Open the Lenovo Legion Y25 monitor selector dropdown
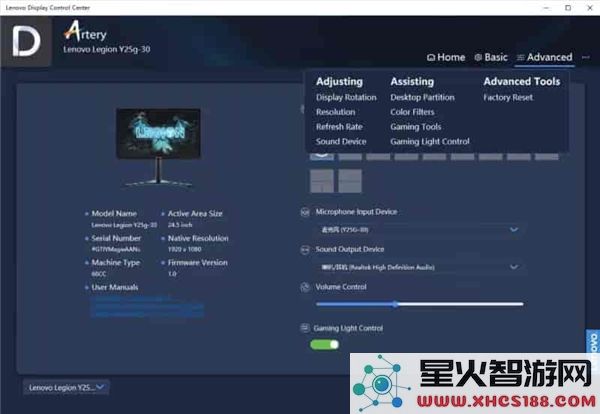Screen dimensions: 600x414 pos(66,387)
